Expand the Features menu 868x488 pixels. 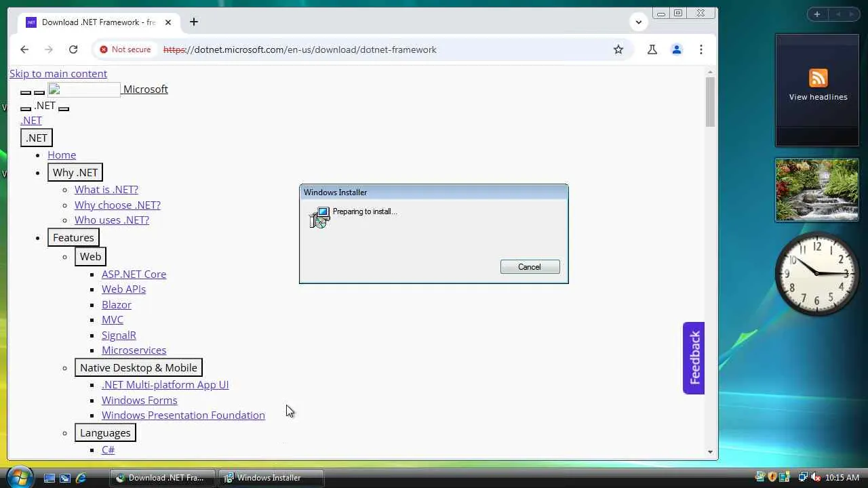(x=73, y=237)
